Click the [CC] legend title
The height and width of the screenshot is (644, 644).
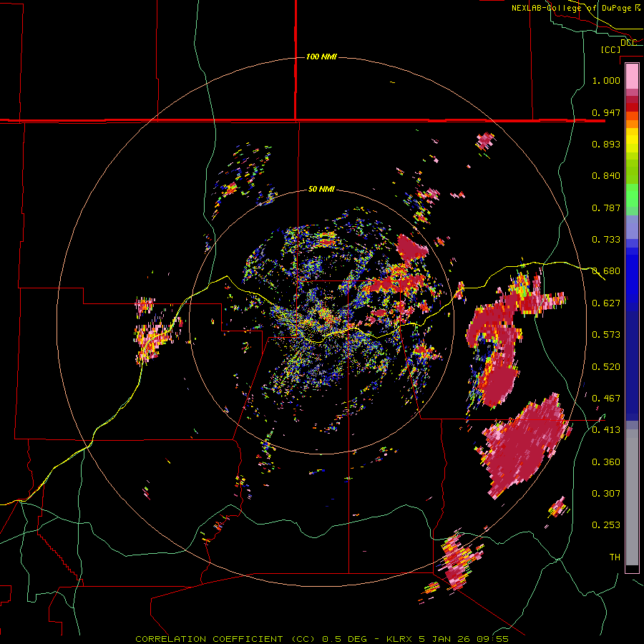pyautogui.click(x=610, y=49)
